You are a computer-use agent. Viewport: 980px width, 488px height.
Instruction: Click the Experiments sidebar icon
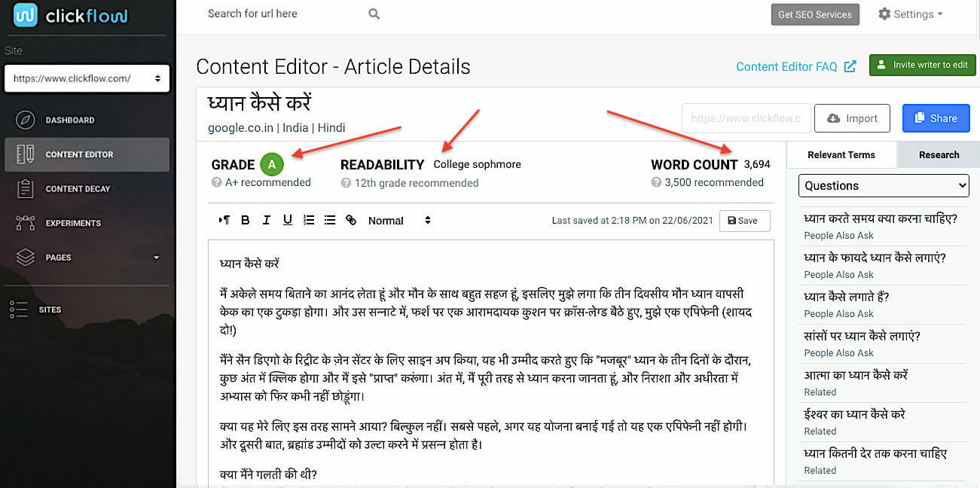(x=26, y=223)
